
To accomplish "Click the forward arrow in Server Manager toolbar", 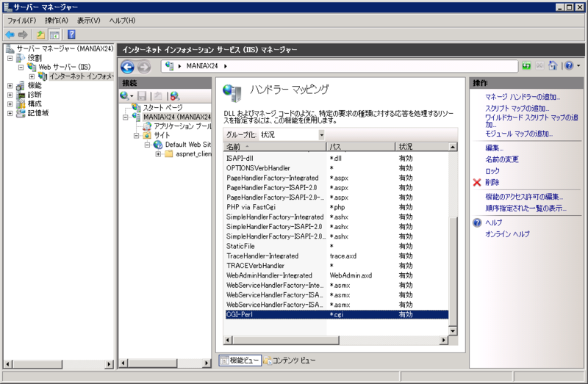I will [23, 35].
